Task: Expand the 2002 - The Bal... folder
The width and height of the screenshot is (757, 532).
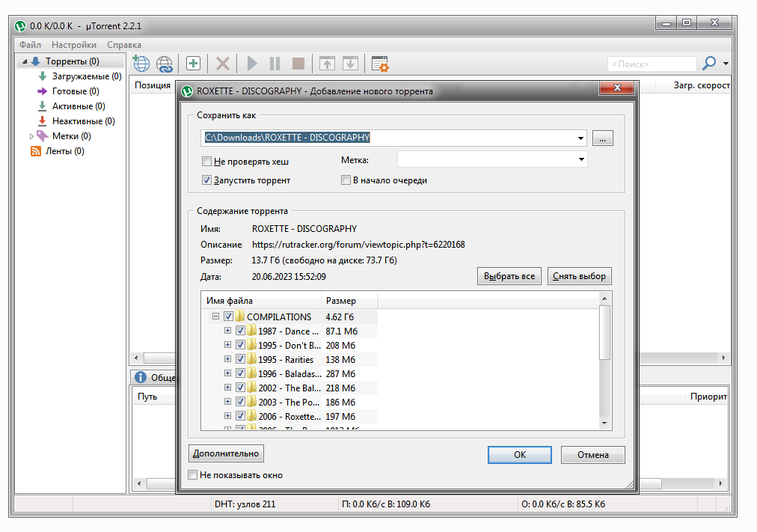Action: 227,388
